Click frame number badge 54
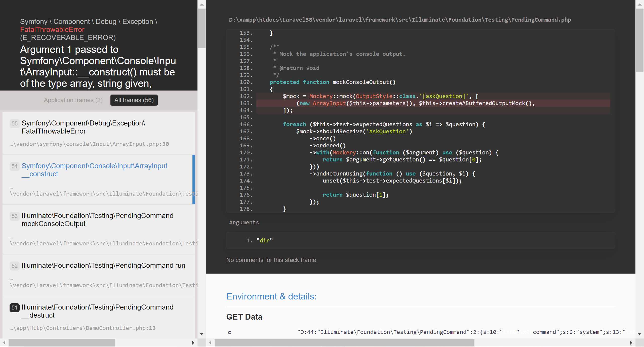644x347 pixels. (14, 166)
